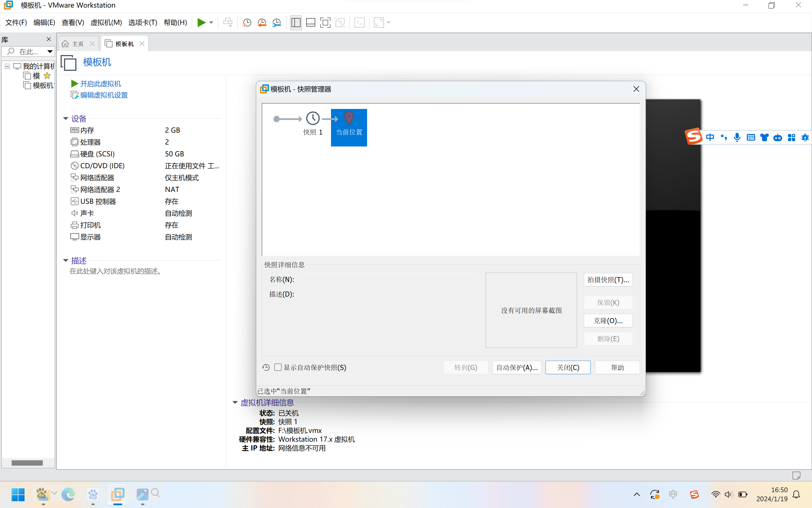Screen dimensions: 812x508
Task: Open the 编辑(E) menu
Action: 44,23
